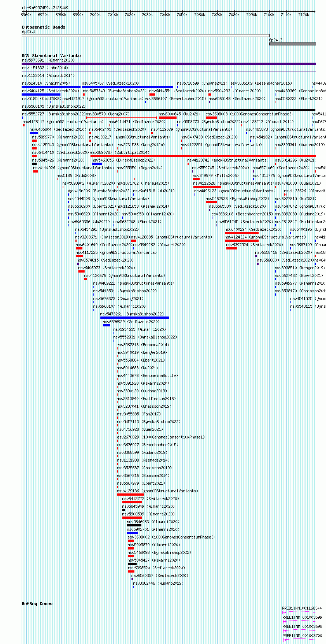
Task: Click the 6p25.1 cytogenetic band box
Action: (145, 36)
